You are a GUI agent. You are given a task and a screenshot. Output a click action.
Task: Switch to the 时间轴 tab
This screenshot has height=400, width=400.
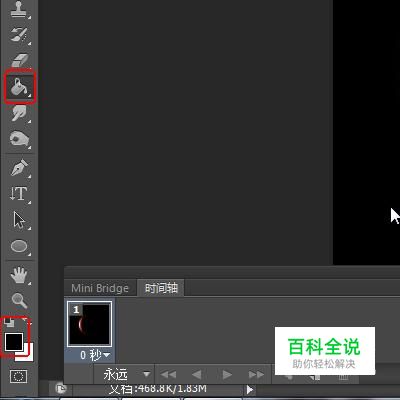(161, 288)
